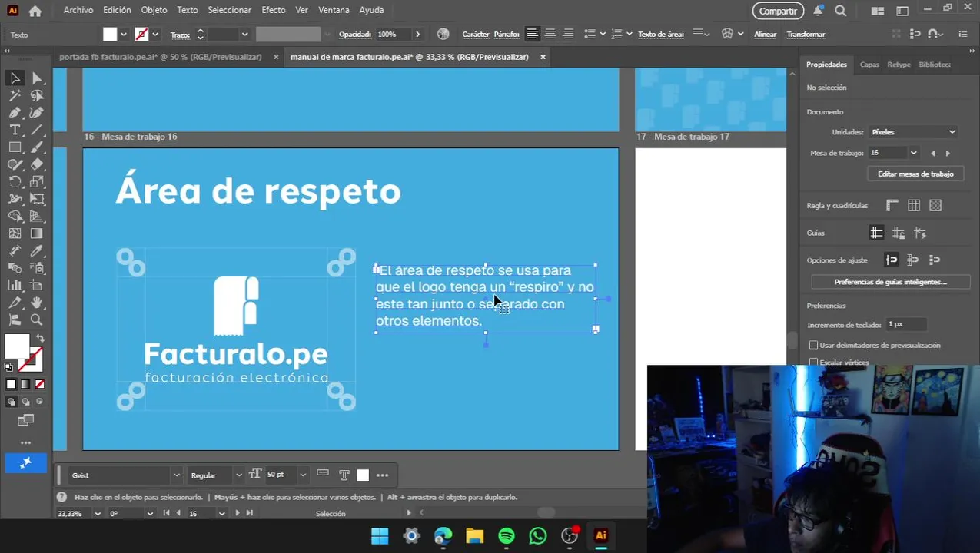Click the large white Fill box in toolbox

[16, 346]
